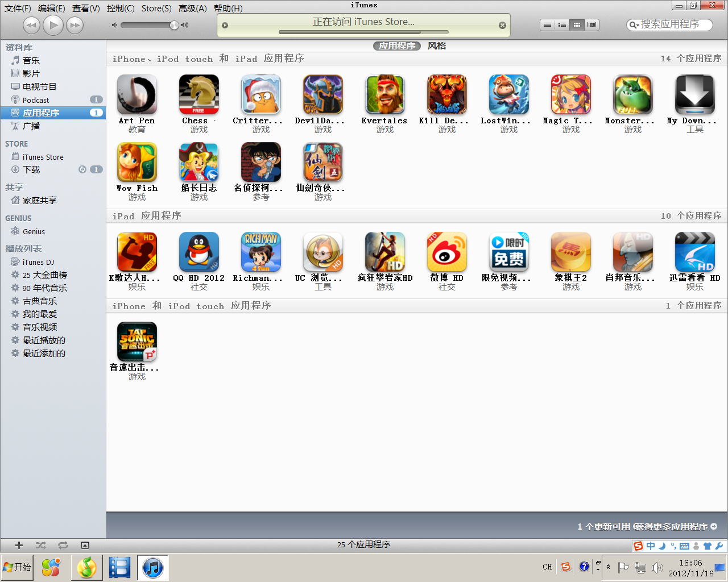Select the Wow Fish game icon
The width and height of the screenshot is (728, 582).
(137, 162)
